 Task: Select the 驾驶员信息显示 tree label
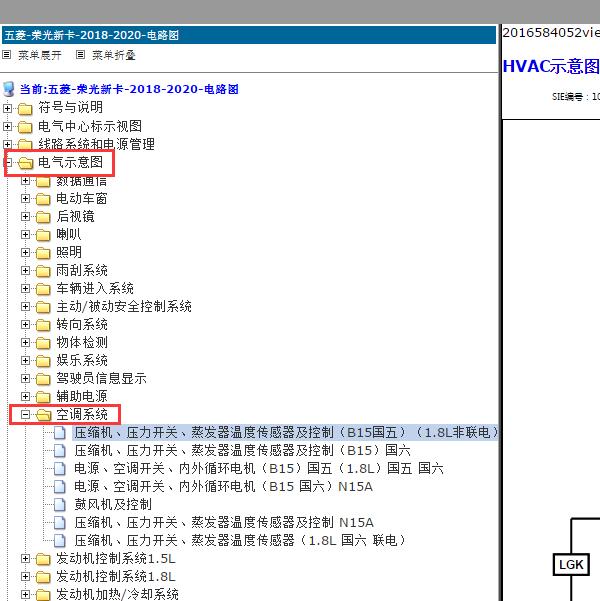pyautogui.click(x=102, y=378)
